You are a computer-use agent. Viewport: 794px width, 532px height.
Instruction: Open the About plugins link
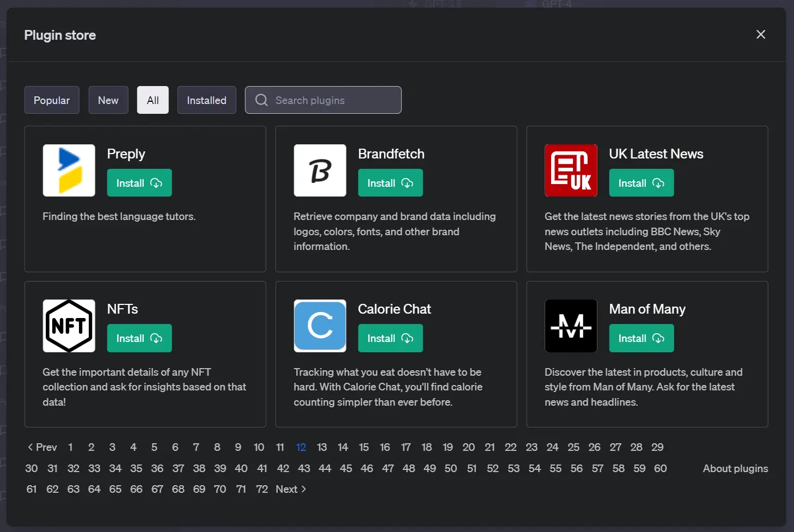(x=735, y=468)
